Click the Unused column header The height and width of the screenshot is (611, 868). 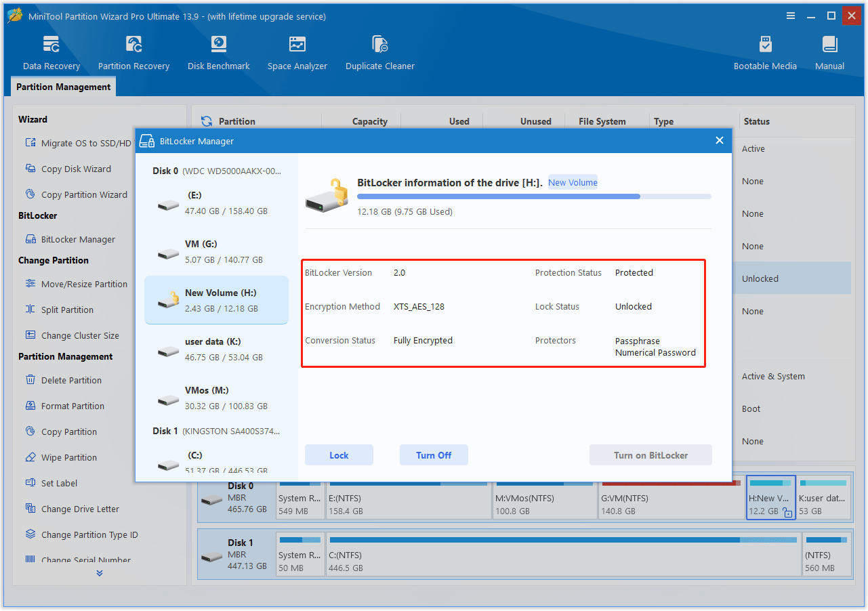tap(536, 121)
